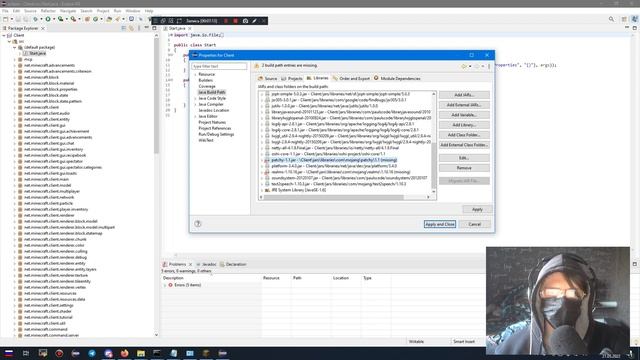Select Run/Debug Settings in properties tree

216,134
